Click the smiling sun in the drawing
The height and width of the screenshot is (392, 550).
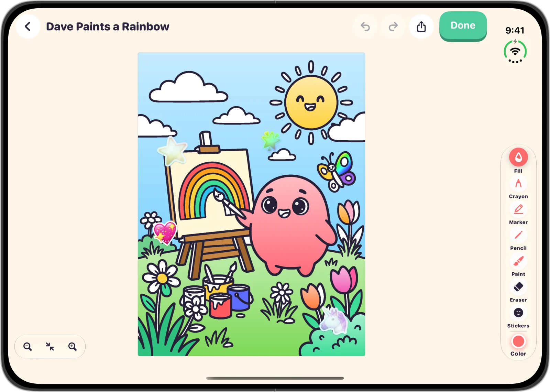pyautogui.click(x=311, y=102)
